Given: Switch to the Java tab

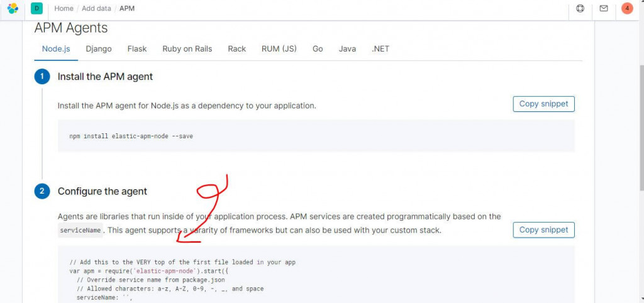Looking at the screenshot, I should [347, 49].
